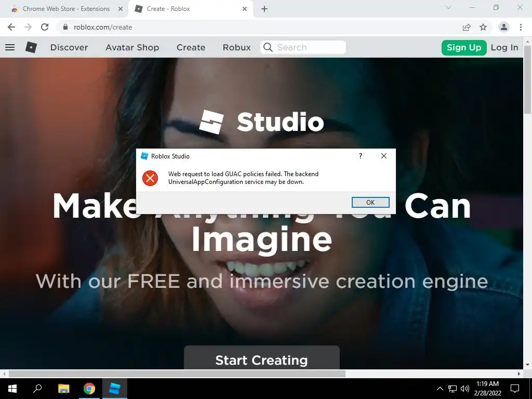Open the Avatar Shop menu item

pyautogui.click(x=132, y=47)
